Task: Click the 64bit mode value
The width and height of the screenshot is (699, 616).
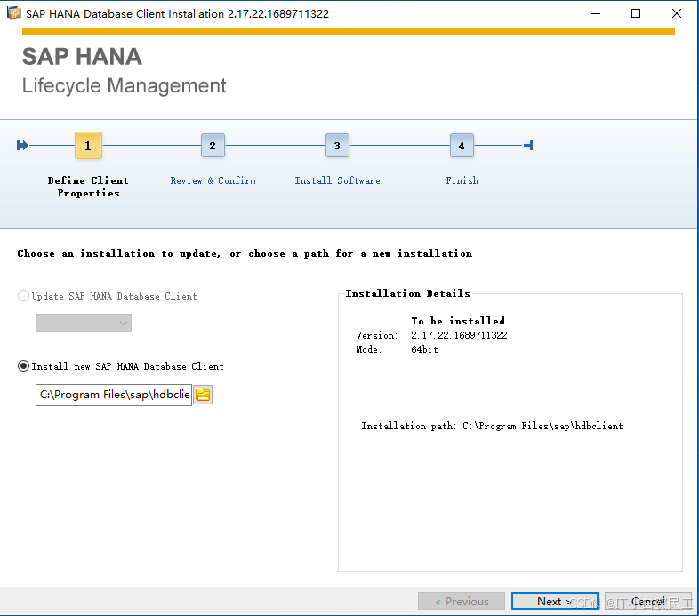Action: [424, 349]
